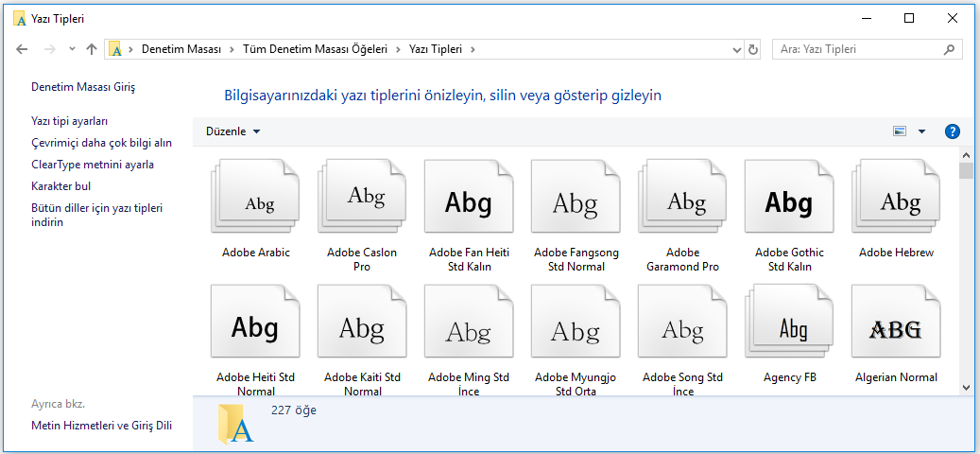Click Tüm Denetim Masası Öğeleri breadcrumb
The height and width of the screenshot is (454, 980).
point(315,49)
